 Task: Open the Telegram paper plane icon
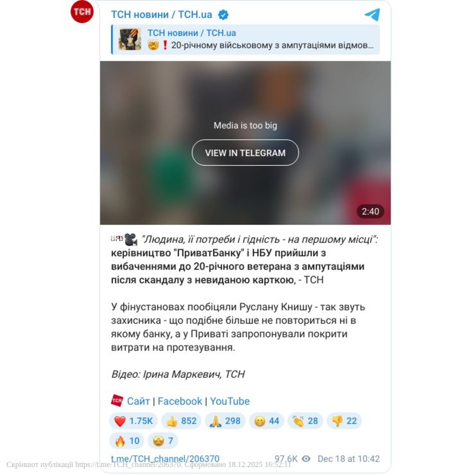pyautogui.click(x=372, y=14)
